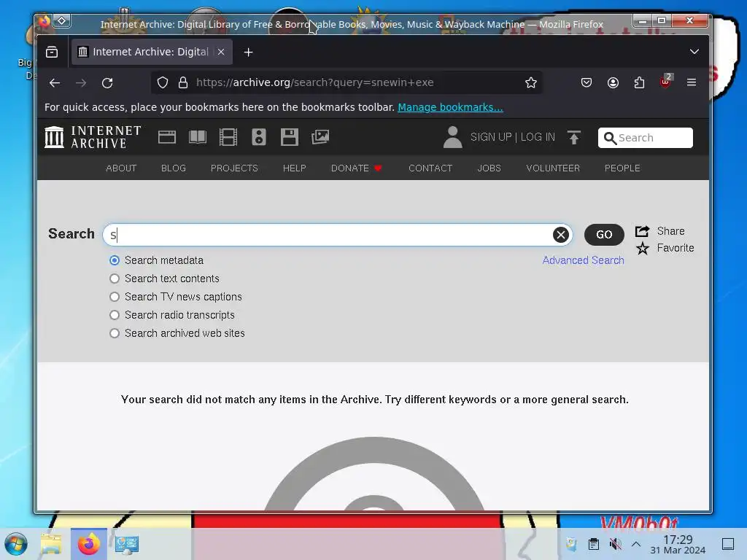Screen dimensions: 747x560
Task: Click the Manage bookmarks link
Action: pyautogui.click(x=450, y=107)
